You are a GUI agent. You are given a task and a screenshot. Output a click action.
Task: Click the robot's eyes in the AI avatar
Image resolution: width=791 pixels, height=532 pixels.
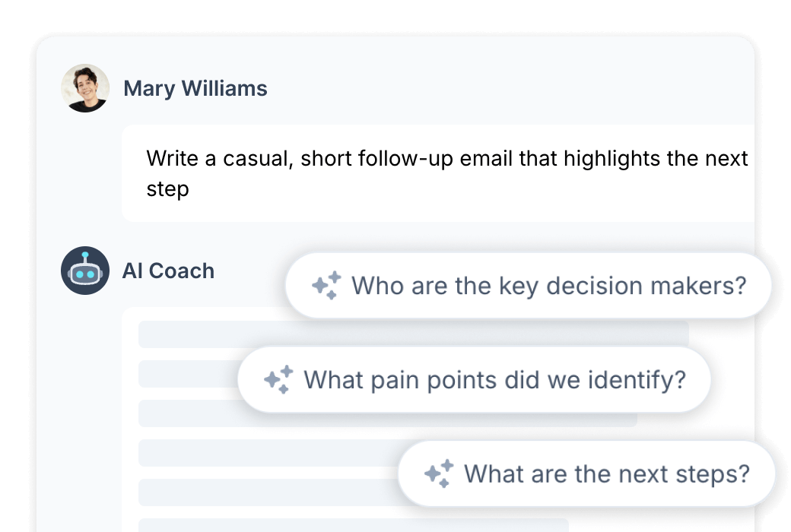[84, 272]
